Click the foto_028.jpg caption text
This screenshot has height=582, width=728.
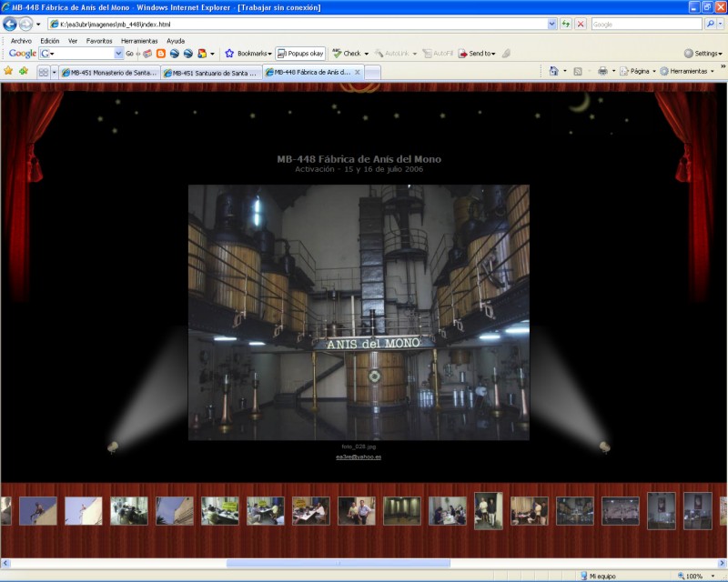359,447
